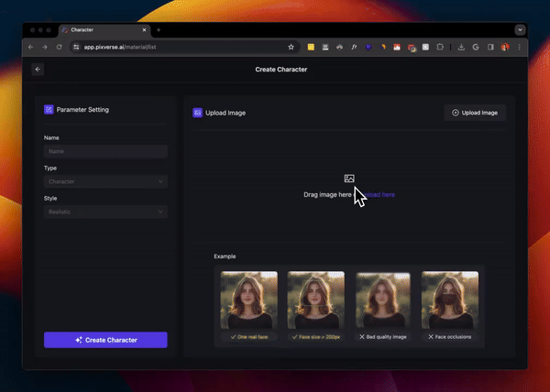Select the 'Face occlusions' example thumbnail
Screen dimensions: 550x392
[x=449, y=300]
